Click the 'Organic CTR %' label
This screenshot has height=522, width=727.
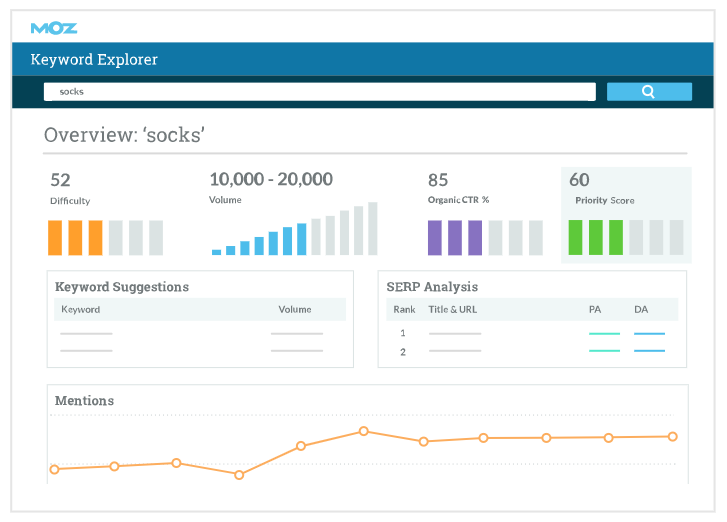[x=458, y=200]
